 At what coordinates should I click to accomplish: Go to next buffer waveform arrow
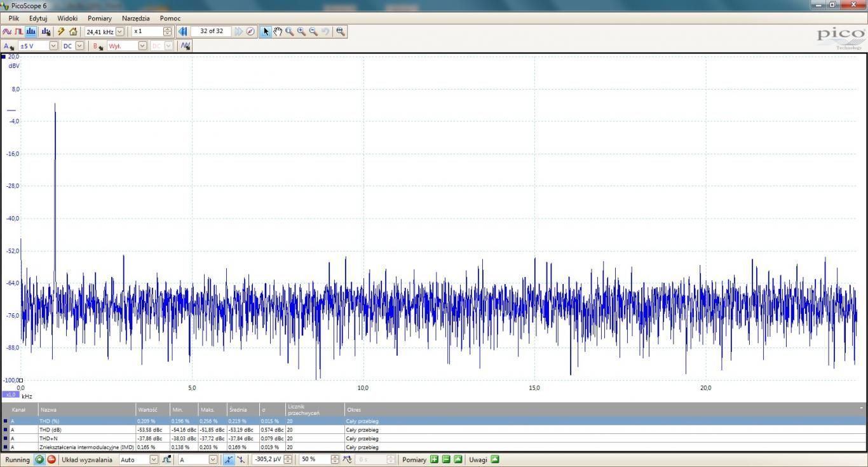pos(238,31)
